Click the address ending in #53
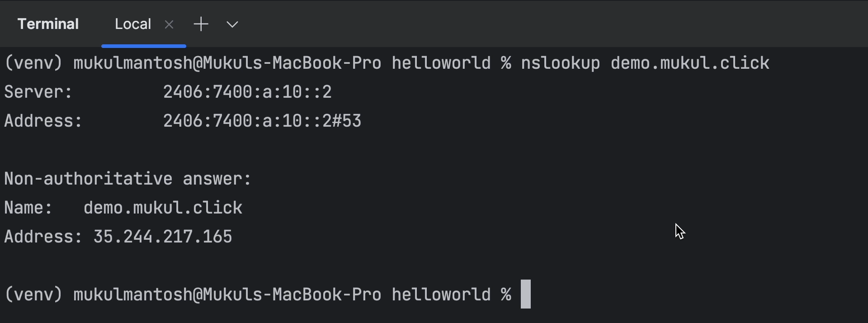Viewport: 868px width, 323px height. (x=262, y=121)
